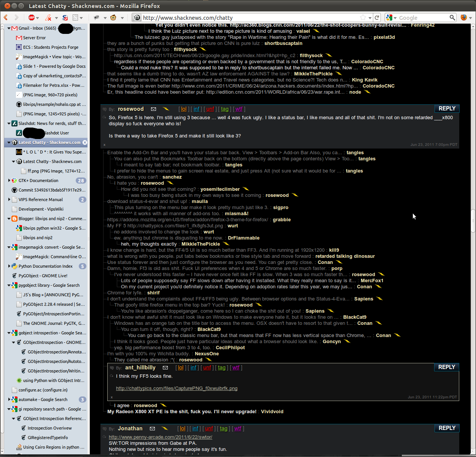Close the Latest Chatty - Shacknews.com tab

[x=85, y=142]
